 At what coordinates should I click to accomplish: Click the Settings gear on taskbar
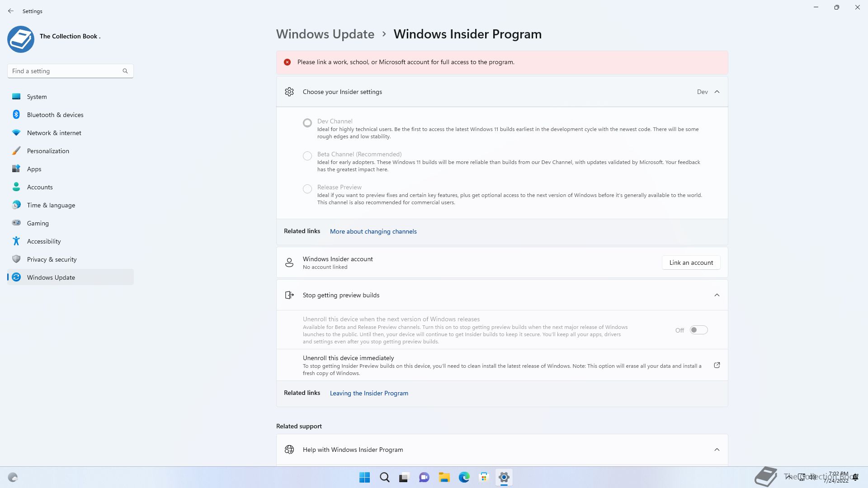tap(504, 477)
